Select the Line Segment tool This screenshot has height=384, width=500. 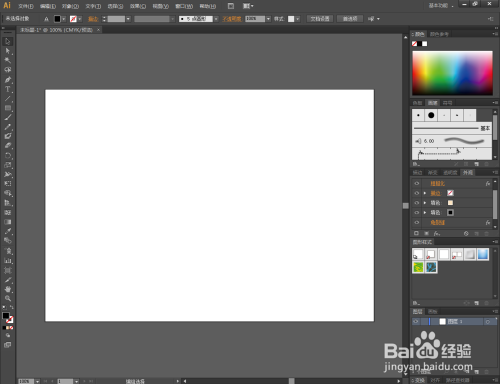tap(8, 99)
